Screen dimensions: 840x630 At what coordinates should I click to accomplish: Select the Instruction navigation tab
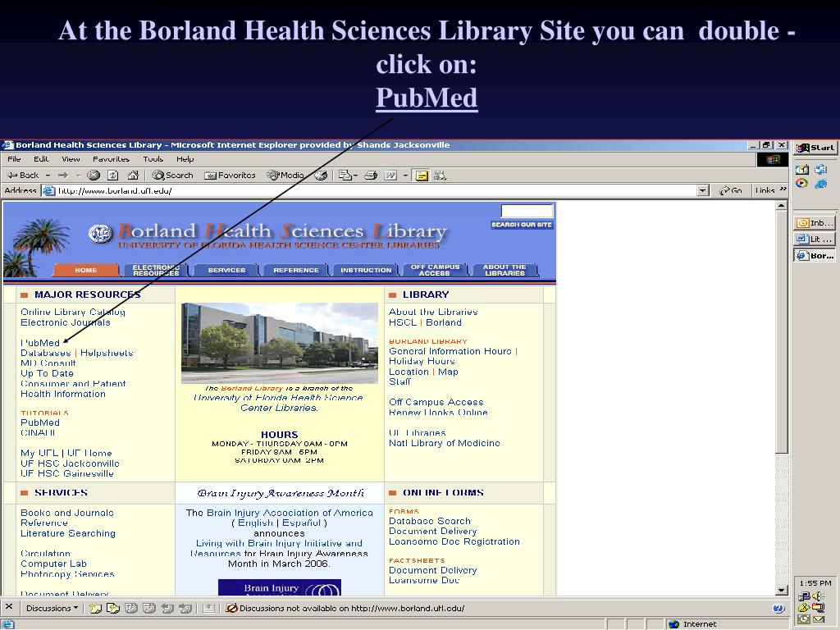[366, 270]
